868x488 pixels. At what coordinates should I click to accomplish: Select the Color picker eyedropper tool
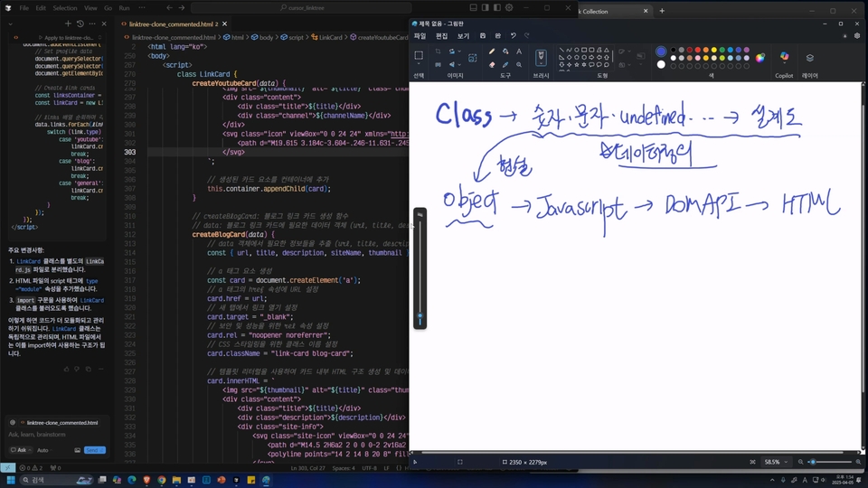505,65
